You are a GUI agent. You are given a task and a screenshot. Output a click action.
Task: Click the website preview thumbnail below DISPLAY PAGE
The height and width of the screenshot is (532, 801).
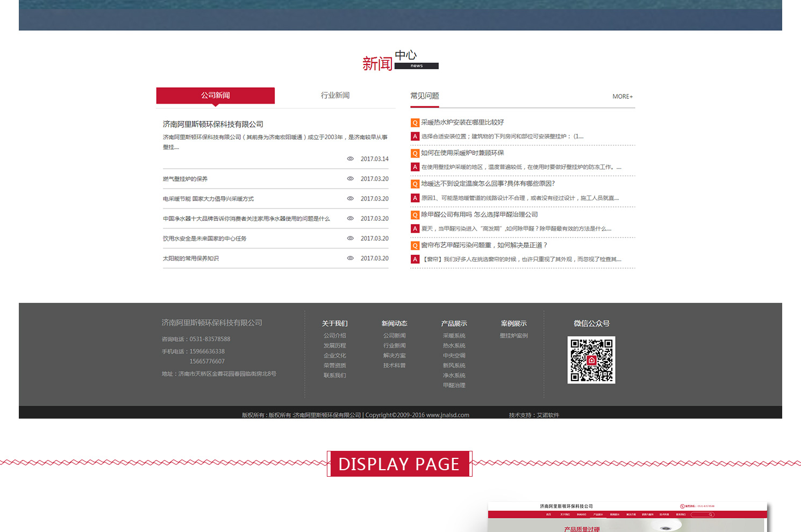[x=627, y=517]
